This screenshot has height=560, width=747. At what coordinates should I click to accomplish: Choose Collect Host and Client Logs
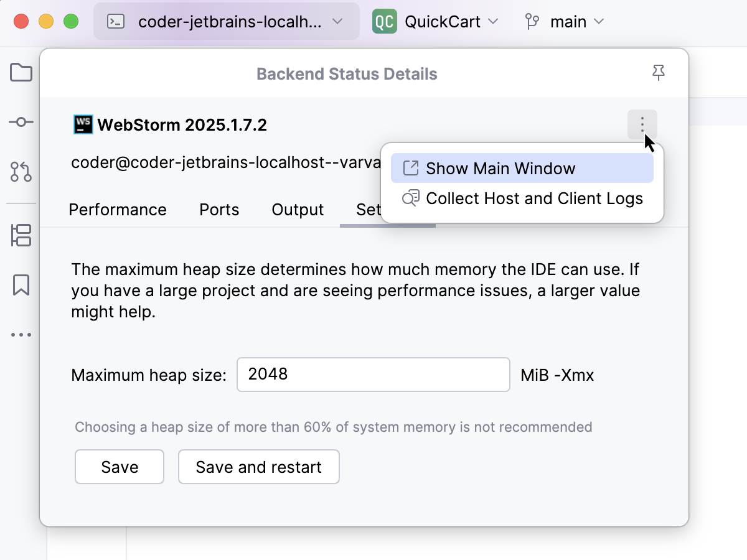pyautogui.click(x=522, y=198)
